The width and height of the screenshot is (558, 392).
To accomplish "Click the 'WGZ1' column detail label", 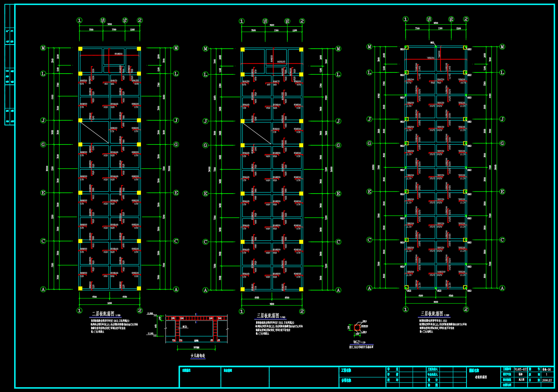I will (357, 342).
